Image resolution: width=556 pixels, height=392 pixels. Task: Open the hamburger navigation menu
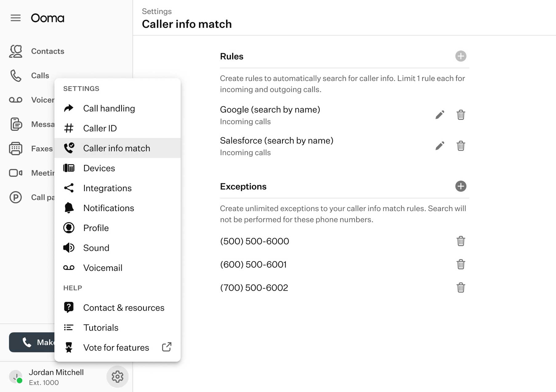click(15, 18)
